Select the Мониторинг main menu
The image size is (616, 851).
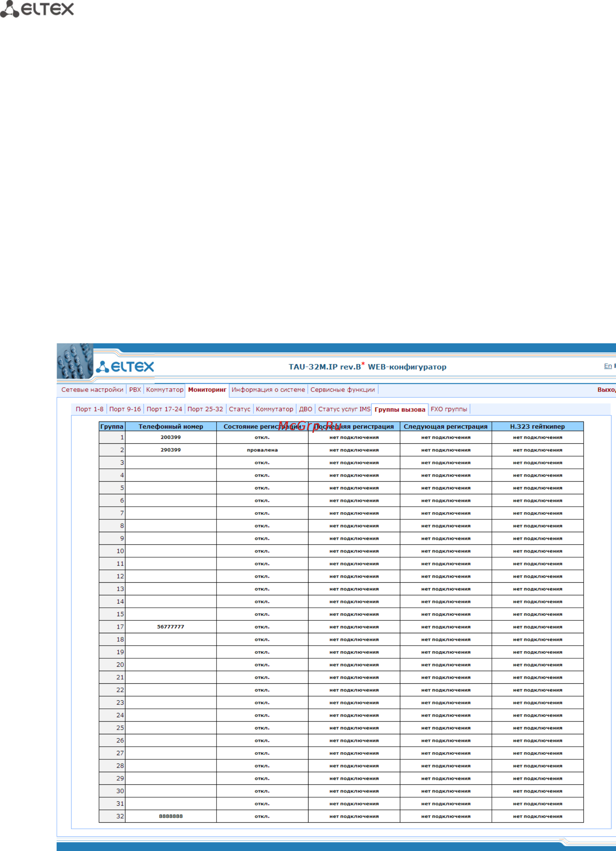(207, 390)
